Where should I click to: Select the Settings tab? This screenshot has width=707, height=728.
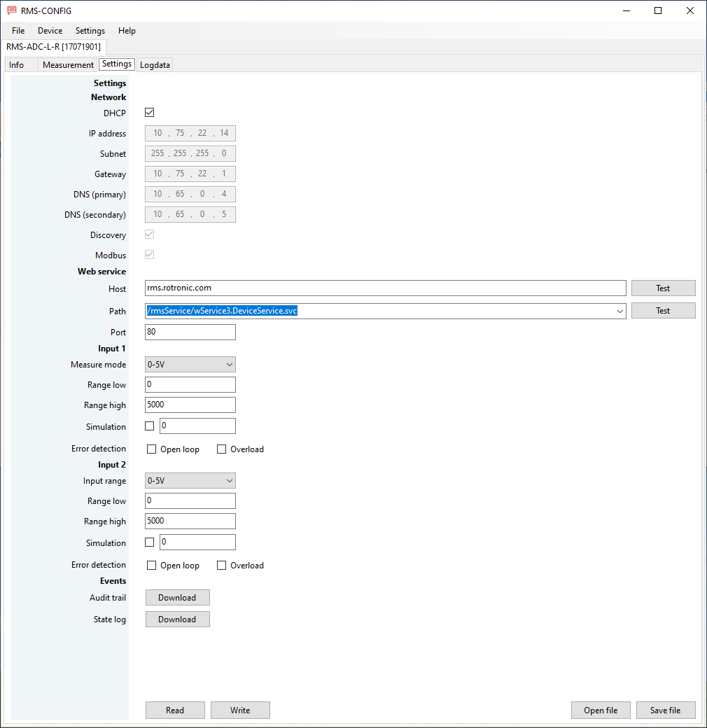point(116,64)
